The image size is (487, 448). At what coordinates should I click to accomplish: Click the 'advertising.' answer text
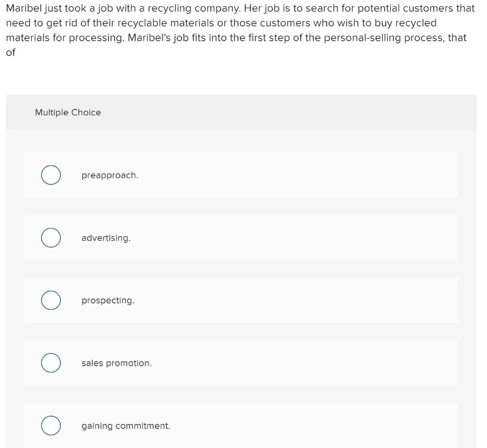106,238
